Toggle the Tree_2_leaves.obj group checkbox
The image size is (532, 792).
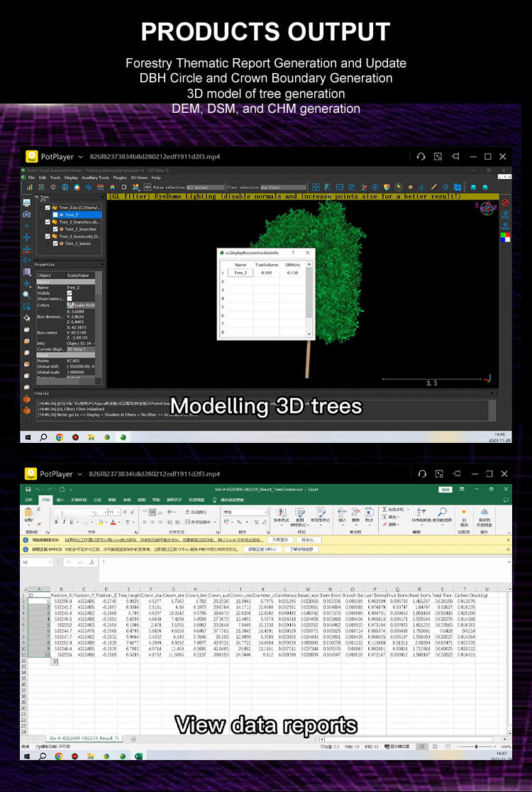tap(48, 236)
